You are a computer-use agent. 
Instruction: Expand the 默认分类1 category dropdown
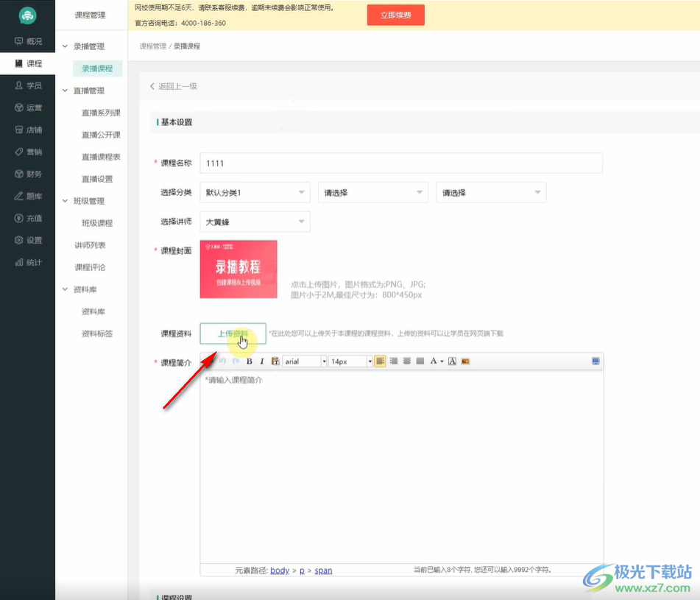coord(255,193)
